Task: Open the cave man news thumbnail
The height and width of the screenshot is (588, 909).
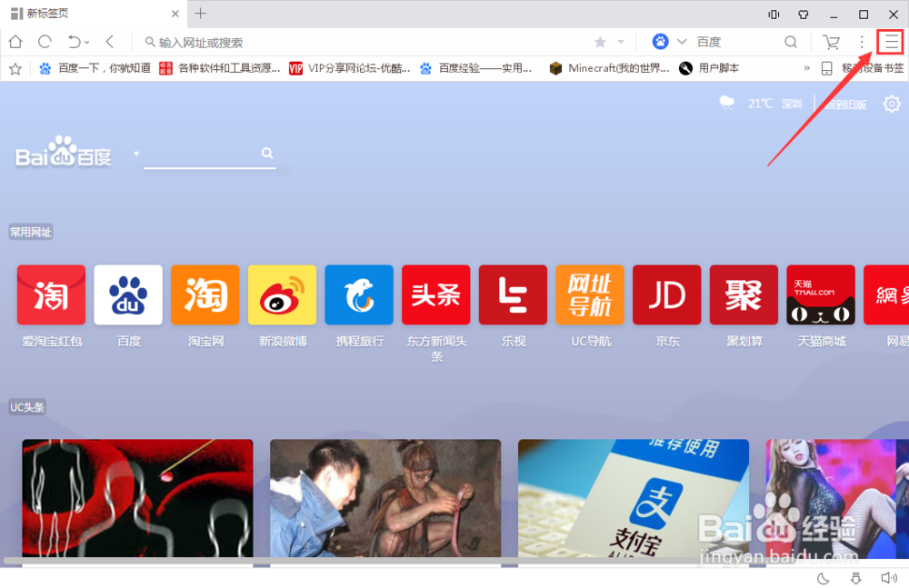Action: [385, 498]
